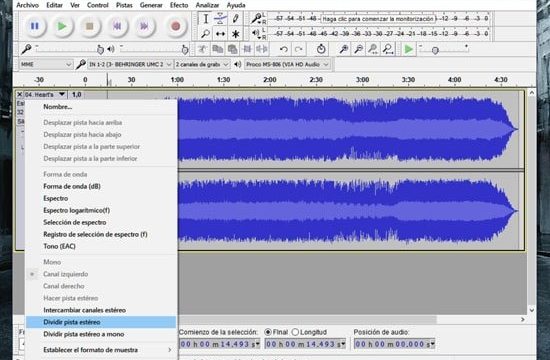Open the Archivo menu
The width and height of the screenshot is (550, 360).
point(27,5)
